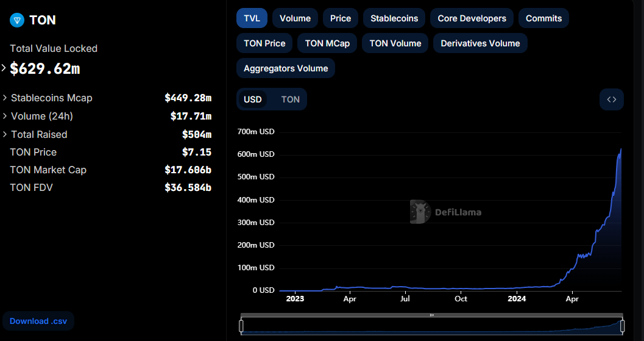Toggle the Derivatives Volume series

pyautogui.click(x=480, y=43)
